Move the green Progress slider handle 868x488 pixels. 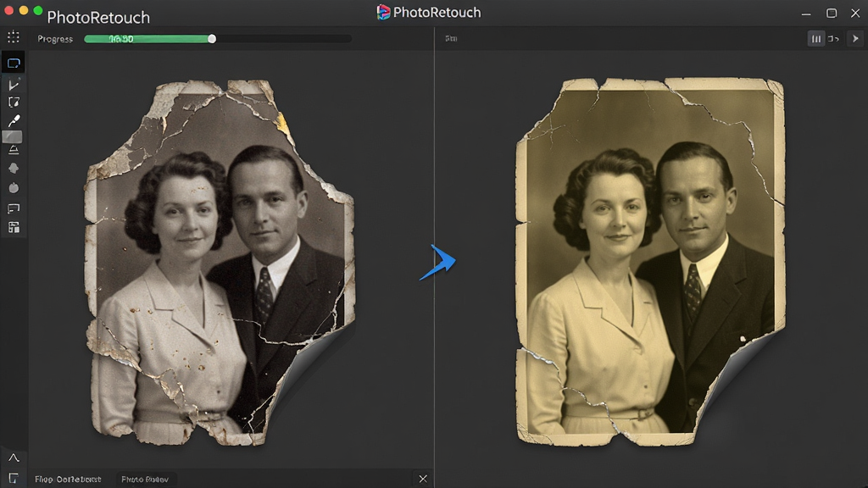pyautogui.click(x=212, y=39)
